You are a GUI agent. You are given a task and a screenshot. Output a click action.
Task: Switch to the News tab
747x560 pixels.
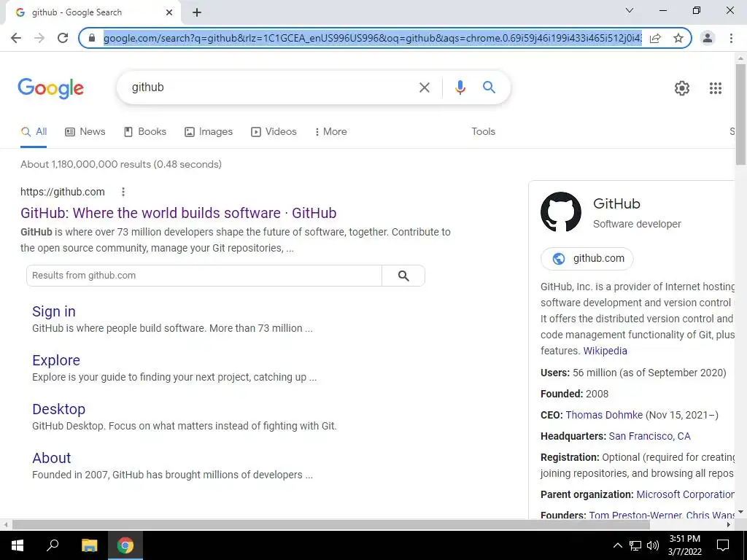click(x=85, y=132)
